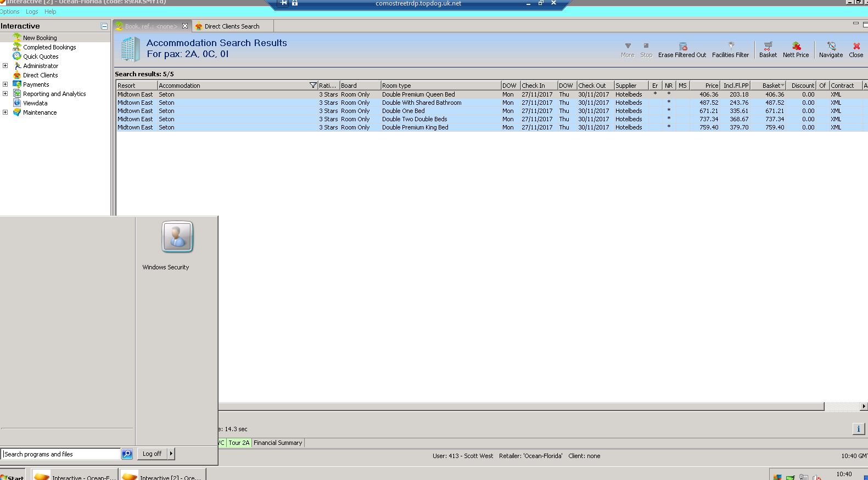The image size is (868, 480).
Task: Click the Payments dollar icon
Action: click(x=17, y=84)
